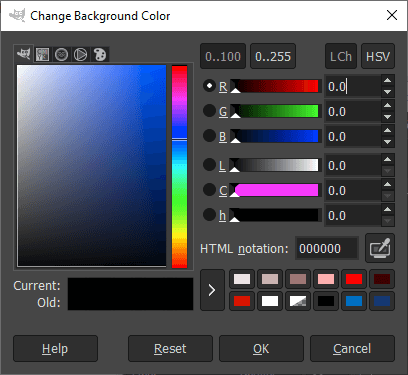Increase the C value with up arrow
This screenshot has width=408, height=375.
(387, 184)
